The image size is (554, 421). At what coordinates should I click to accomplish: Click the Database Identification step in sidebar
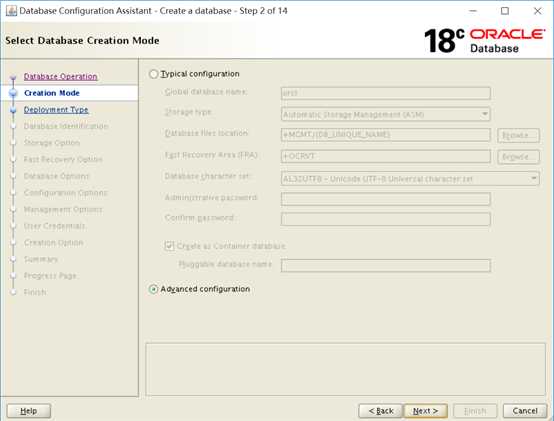[66, 126]
